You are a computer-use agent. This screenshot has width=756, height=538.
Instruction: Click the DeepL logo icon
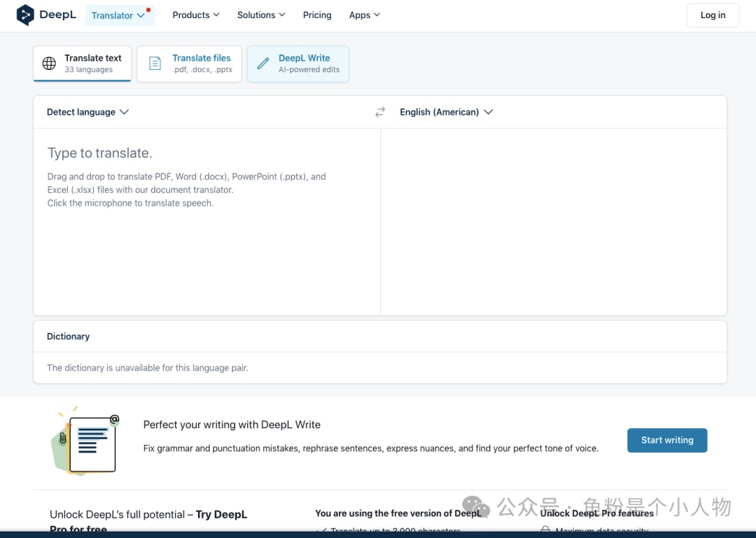[x=25, y=15]
